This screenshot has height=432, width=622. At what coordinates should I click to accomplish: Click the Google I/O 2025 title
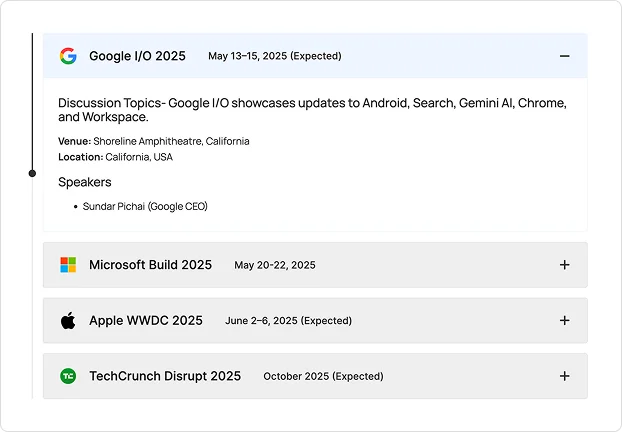[137, 56]
